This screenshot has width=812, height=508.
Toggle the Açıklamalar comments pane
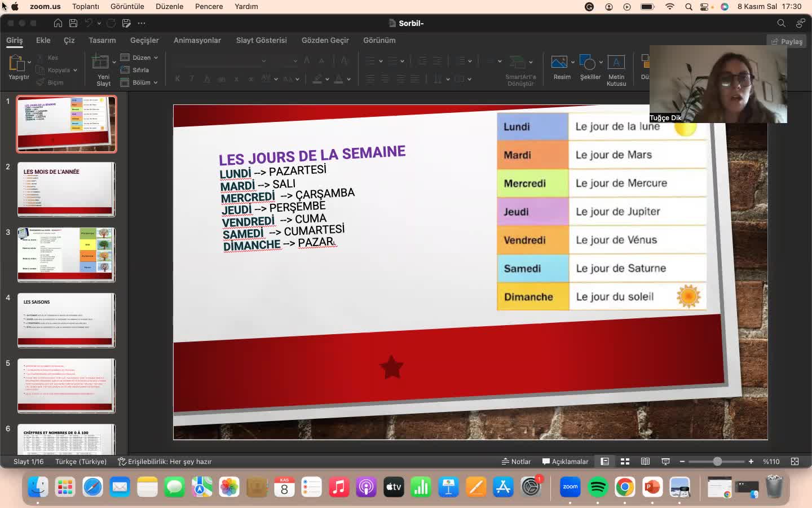(x=565, y=462)
